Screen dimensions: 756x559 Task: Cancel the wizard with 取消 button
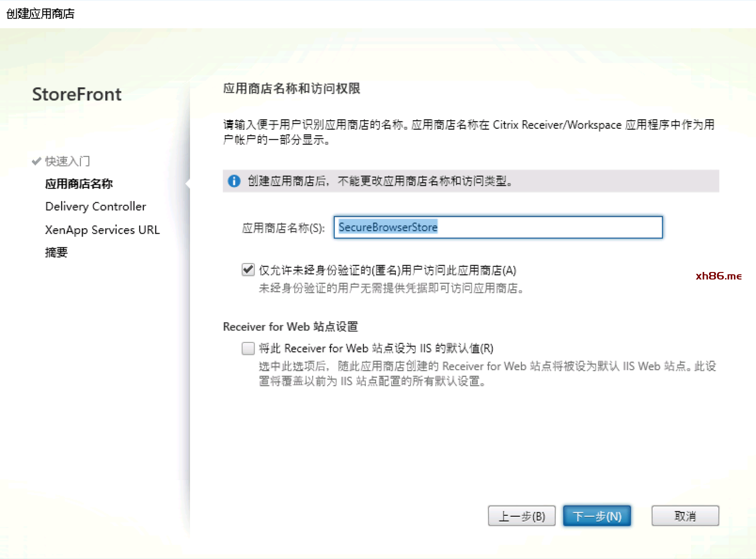pos(685,516)
